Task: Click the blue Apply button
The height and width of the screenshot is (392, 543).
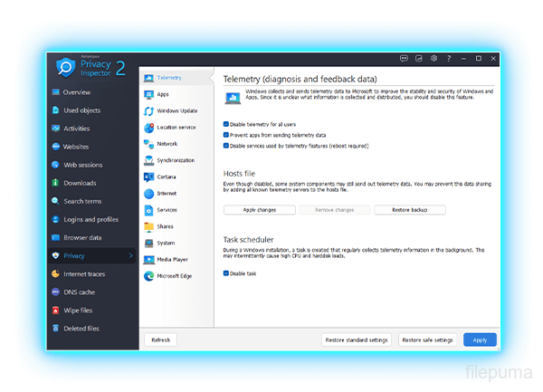Action: pyautogui.click(x=480, y=339)
